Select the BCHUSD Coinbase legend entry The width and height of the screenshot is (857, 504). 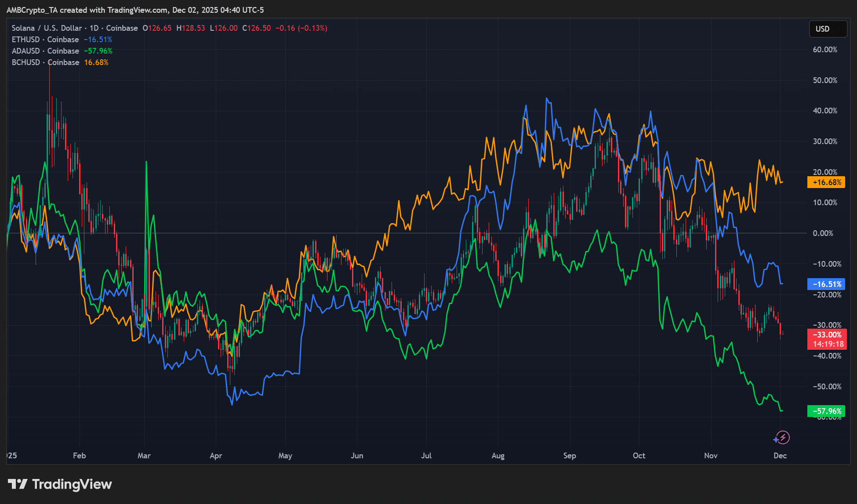[x=45, y=62]
